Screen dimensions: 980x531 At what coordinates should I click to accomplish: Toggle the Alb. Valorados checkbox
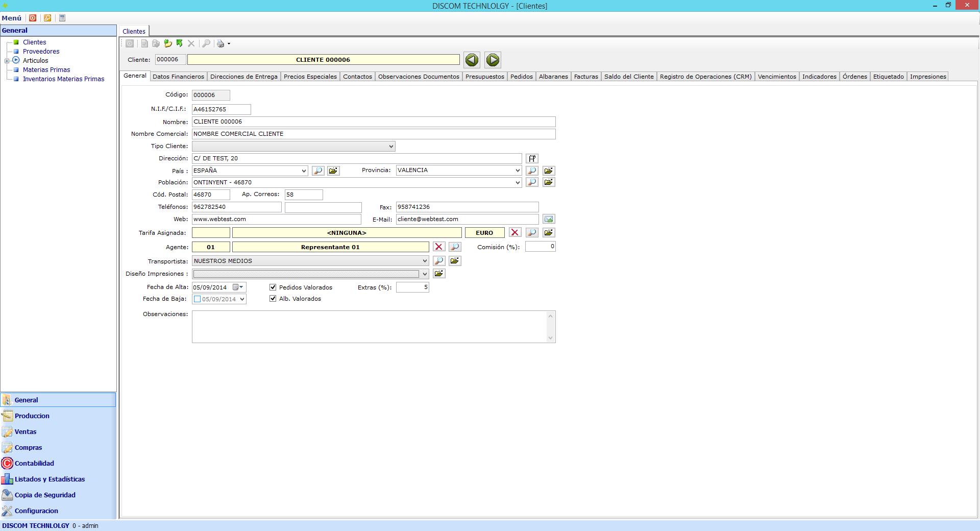(273, 299)
